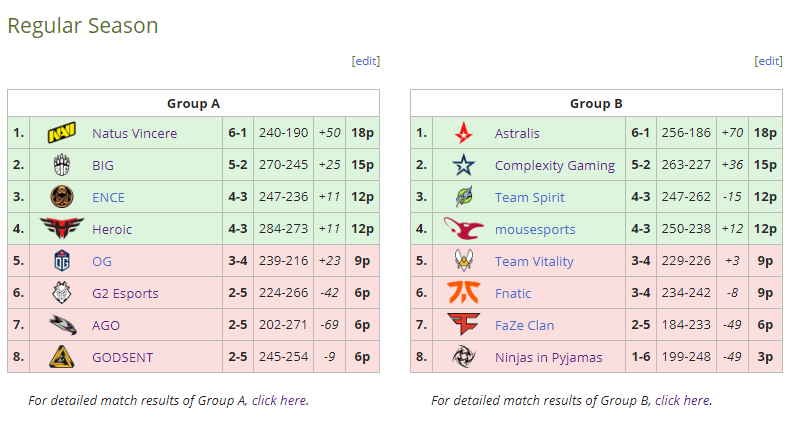
Task: Open the GODSENT team link
Action: [x=124, y=357]
